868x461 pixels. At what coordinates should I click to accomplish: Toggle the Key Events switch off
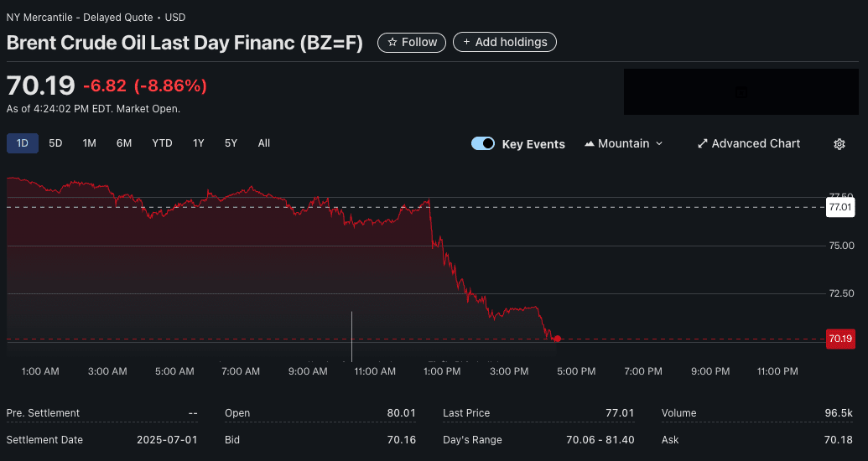point(483,143)
